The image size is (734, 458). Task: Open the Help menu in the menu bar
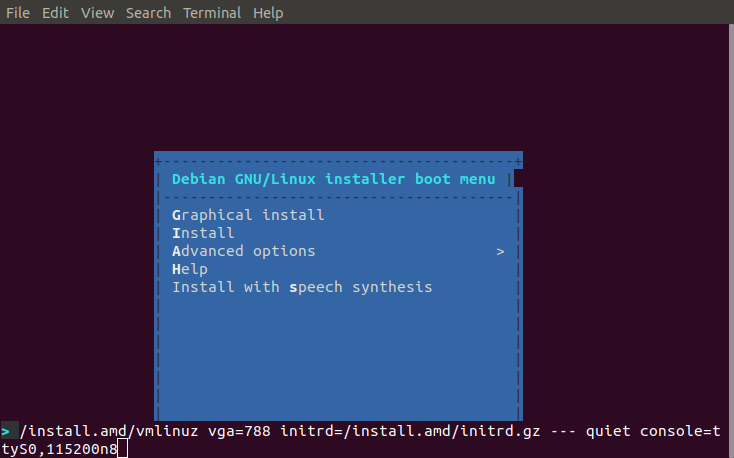point(268,13)
